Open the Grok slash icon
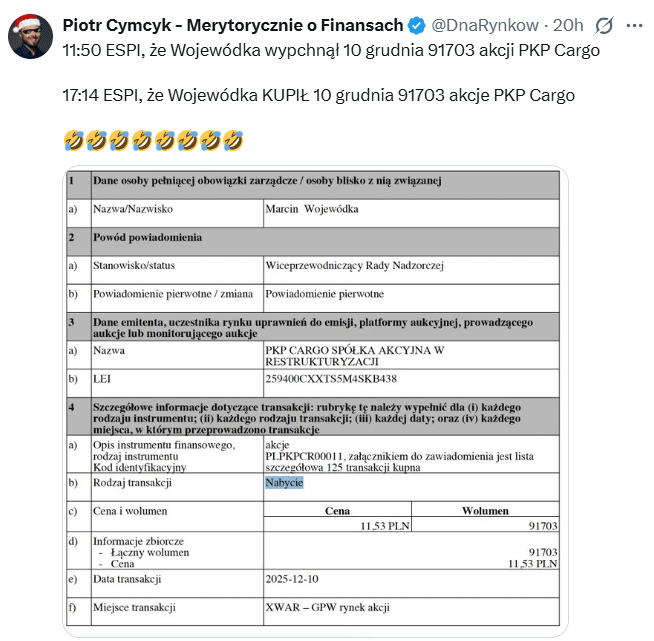 [604, 24]
